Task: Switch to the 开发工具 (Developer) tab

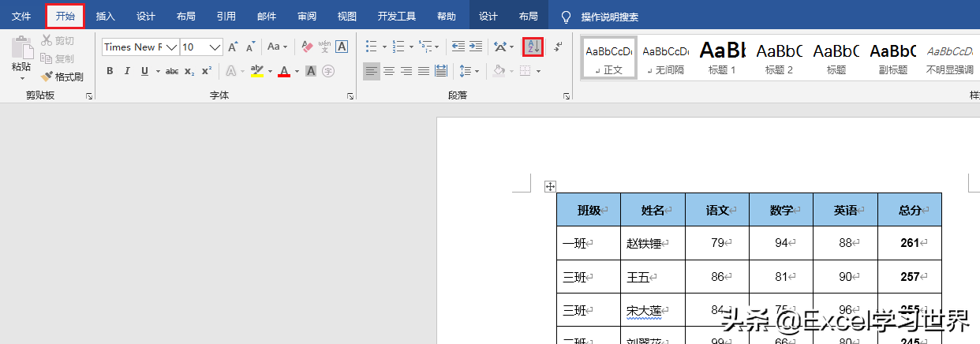Action: pos(397,17)
